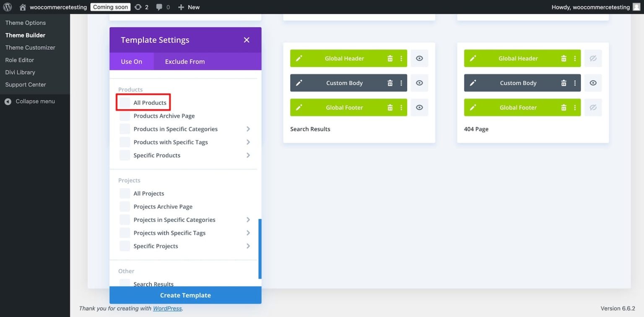The height and width of the screenshot is (317, 644).
Task: Expand Projects with Specific Tags
Action: coord(248,233)
